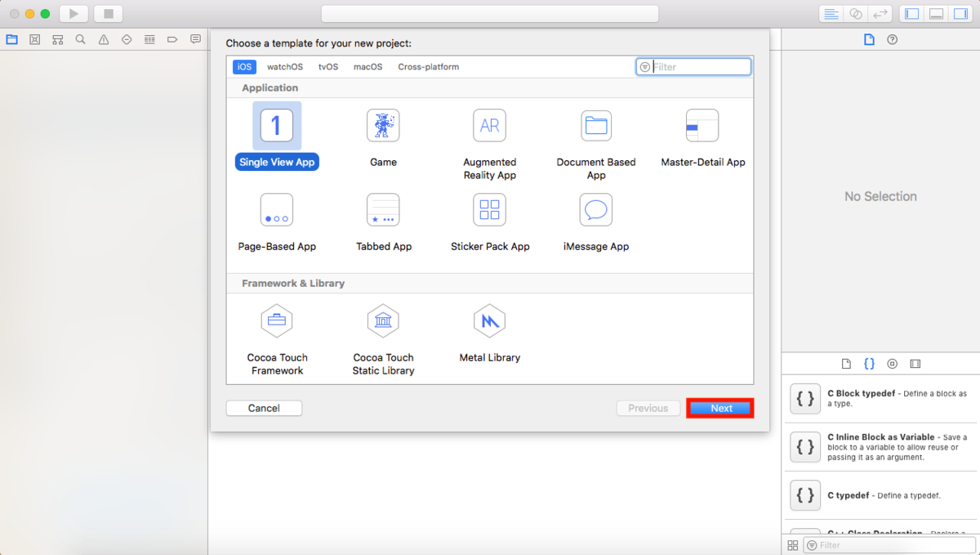Open the Issue navigator warning icon
This screenshot has width=980, height=555.
[104, 39]
